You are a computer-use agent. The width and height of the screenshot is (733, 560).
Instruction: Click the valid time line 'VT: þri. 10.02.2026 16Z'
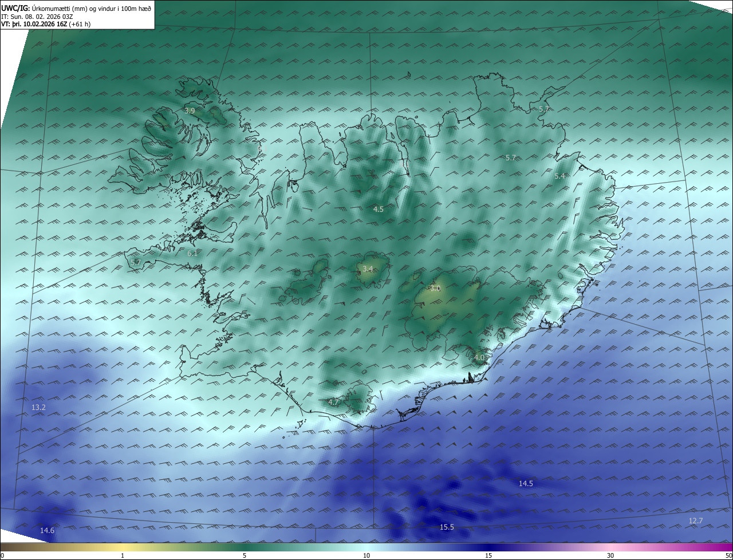pos(34,24)
